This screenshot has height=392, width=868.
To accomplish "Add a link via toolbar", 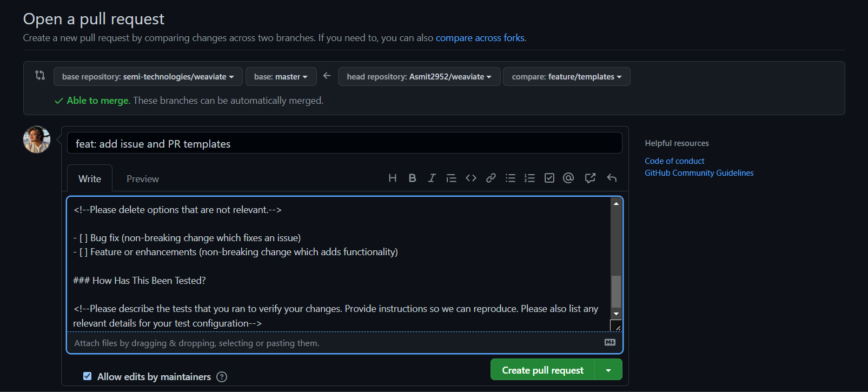I will pos(491,178).
